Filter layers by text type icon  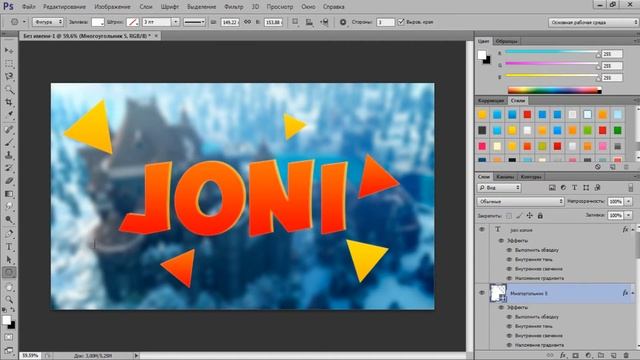pyautogui.click(x=574, y=188)
